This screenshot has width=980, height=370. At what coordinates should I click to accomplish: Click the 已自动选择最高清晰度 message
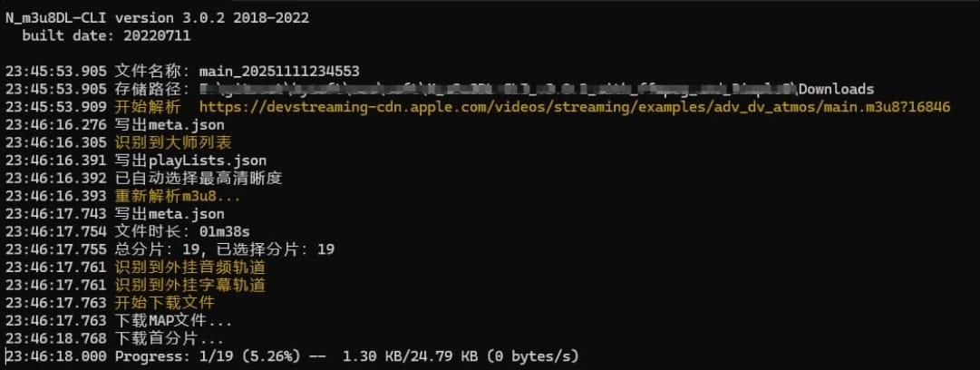pyautogui.click(x=199, y=178)
